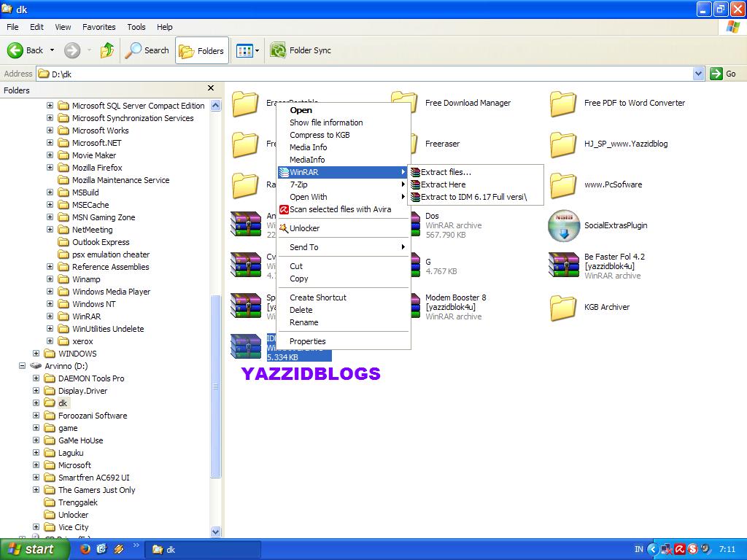Image resolution: width=747 pixels, height=560 pixels.
Task: Click the dk taskbar window button
Action: point(203,550)
